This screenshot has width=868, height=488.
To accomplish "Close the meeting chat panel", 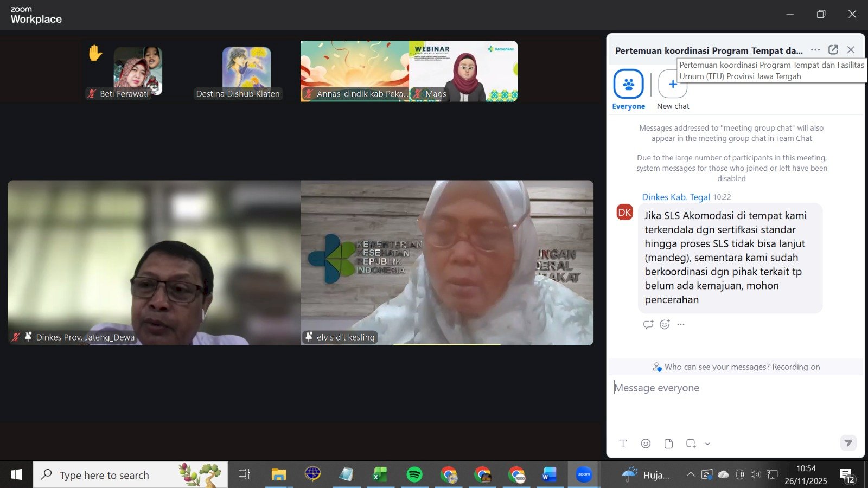I will pyautogui.click(x=851, y=50).
